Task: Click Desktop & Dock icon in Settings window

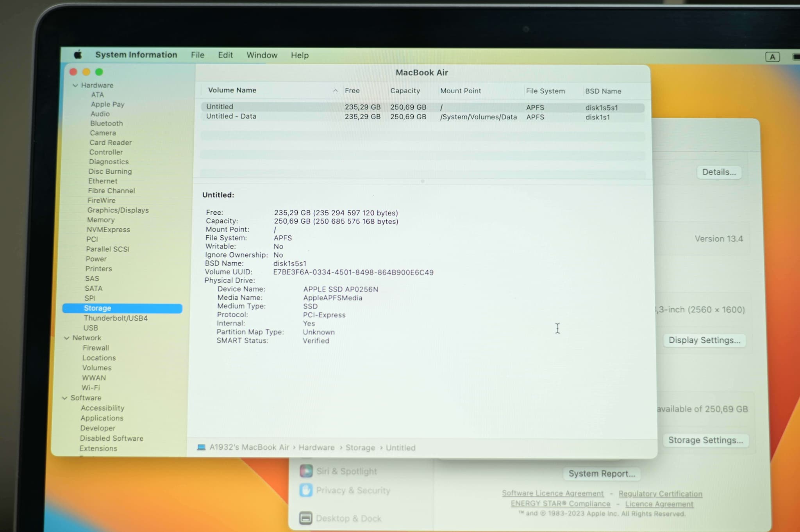Action: tap(306, 518)
